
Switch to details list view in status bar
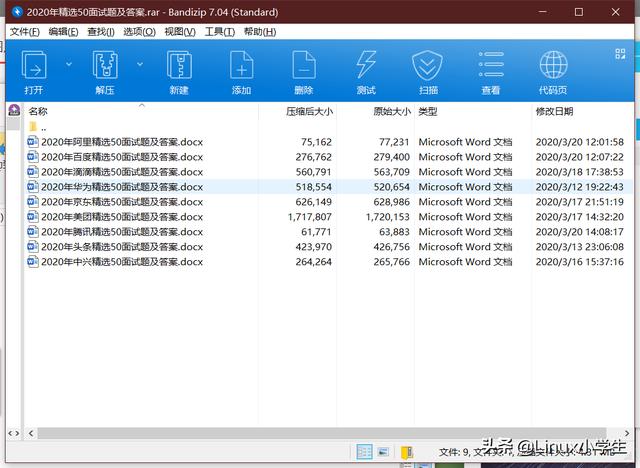click(364, 452)
